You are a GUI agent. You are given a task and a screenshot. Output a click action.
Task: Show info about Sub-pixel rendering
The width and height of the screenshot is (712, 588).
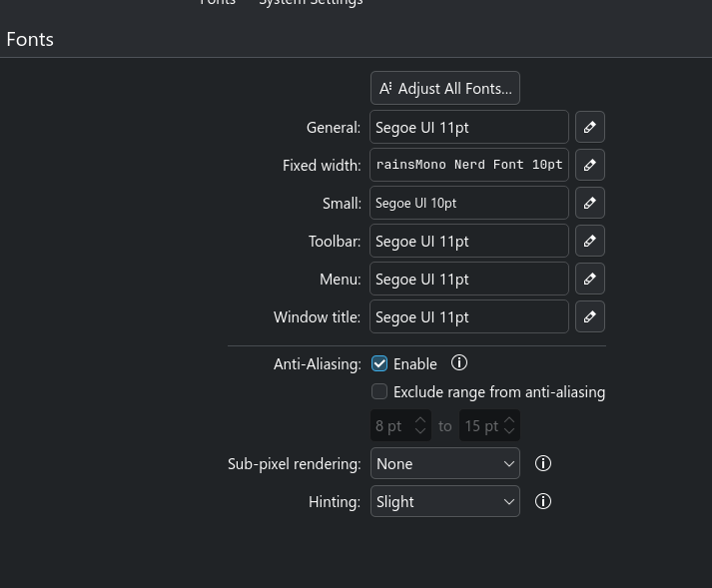[543, 463]
